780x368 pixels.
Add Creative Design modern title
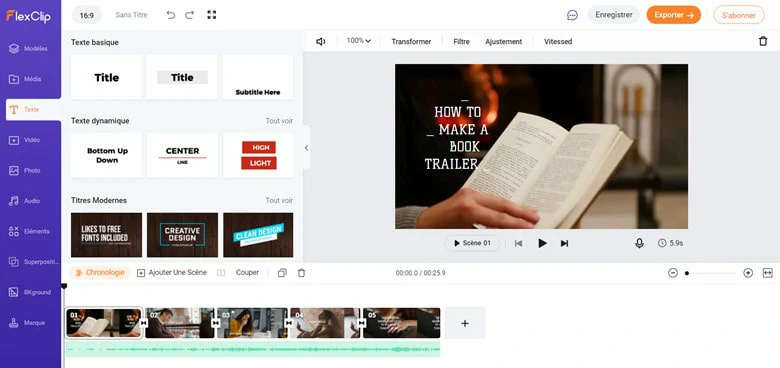pyautogui.click(x=182, y=235)
